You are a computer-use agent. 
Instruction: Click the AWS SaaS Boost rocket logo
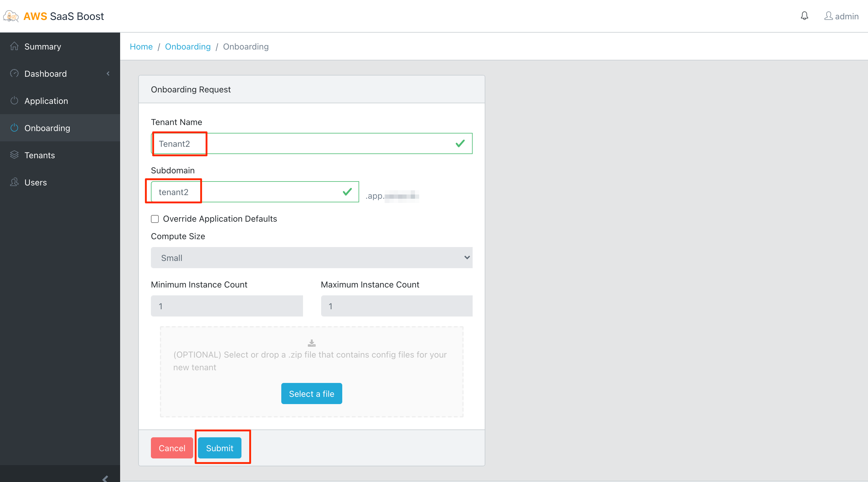[10, 16]
